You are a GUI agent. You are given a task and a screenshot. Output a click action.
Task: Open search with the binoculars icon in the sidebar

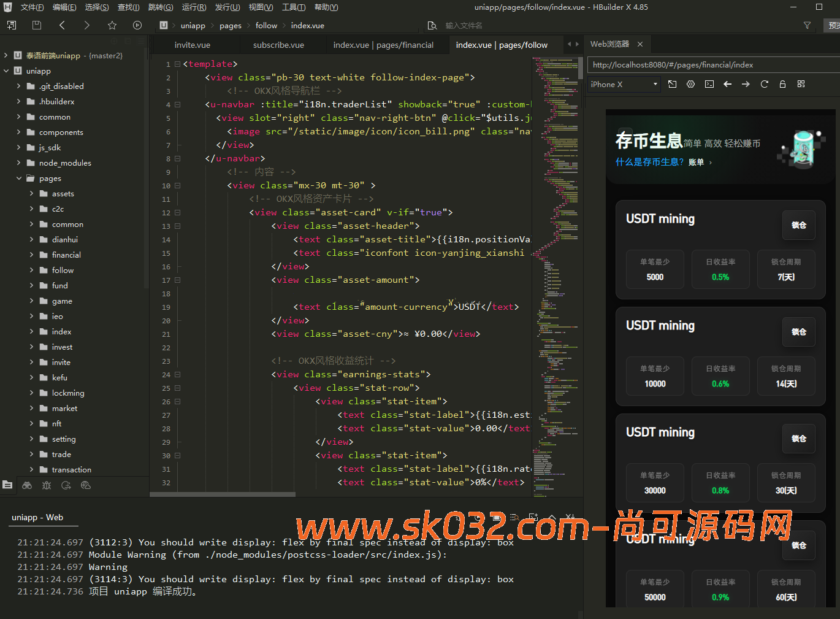[x=27, y=485]
